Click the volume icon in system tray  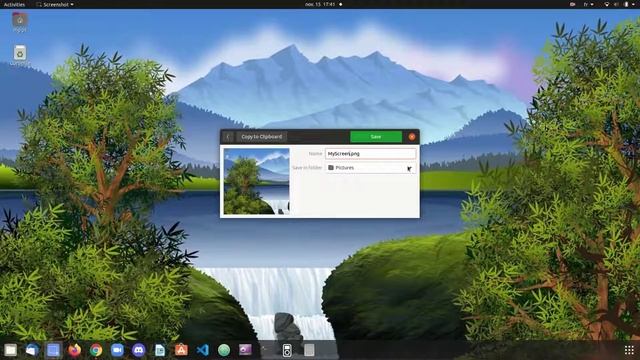coord(616,4)
